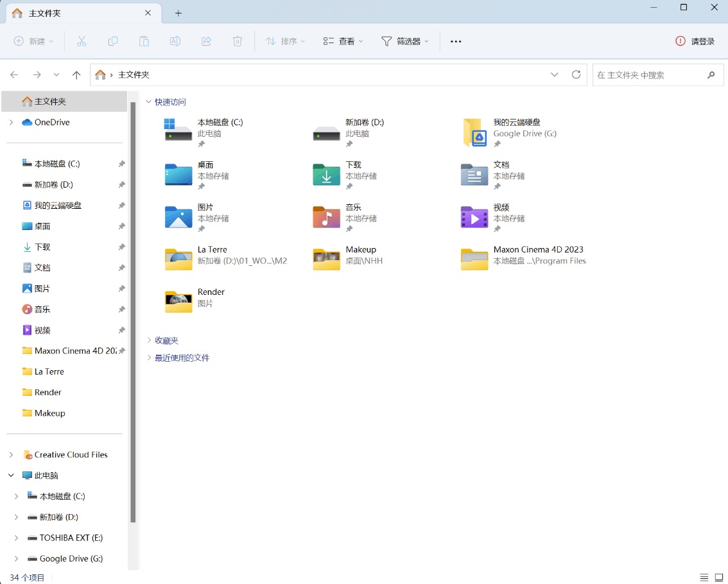Open 我的云端硬盘 Google Drive folder
The height and width of the screenshot is (584, 728).
[x=510, y=132]
